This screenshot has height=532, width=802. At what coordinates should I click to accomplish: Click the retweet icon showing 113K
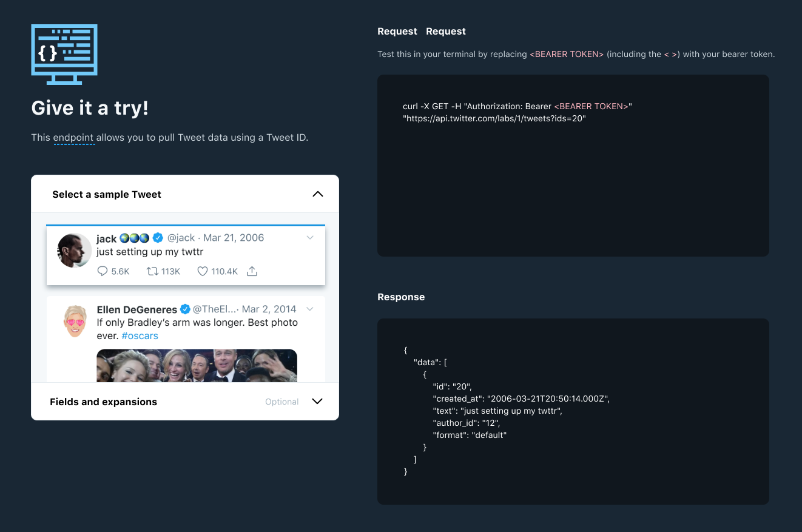(153, 271)
